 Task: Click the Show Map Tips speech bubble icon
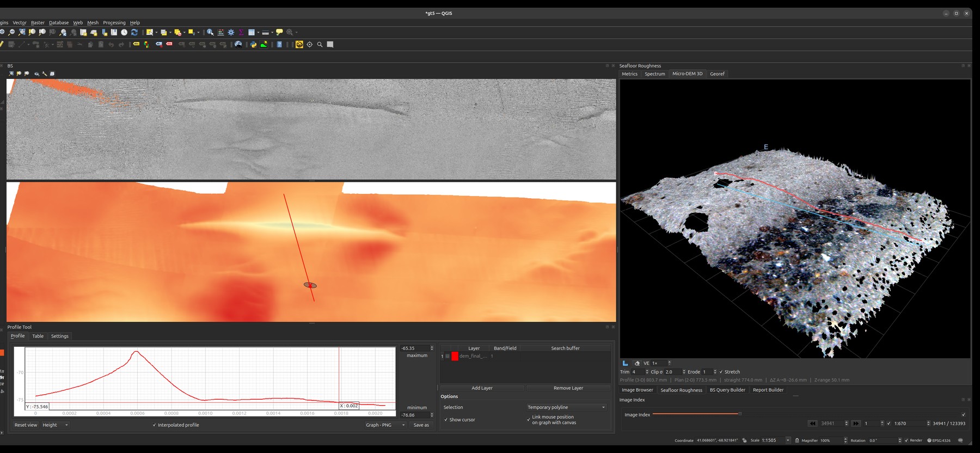coord(279,32)
